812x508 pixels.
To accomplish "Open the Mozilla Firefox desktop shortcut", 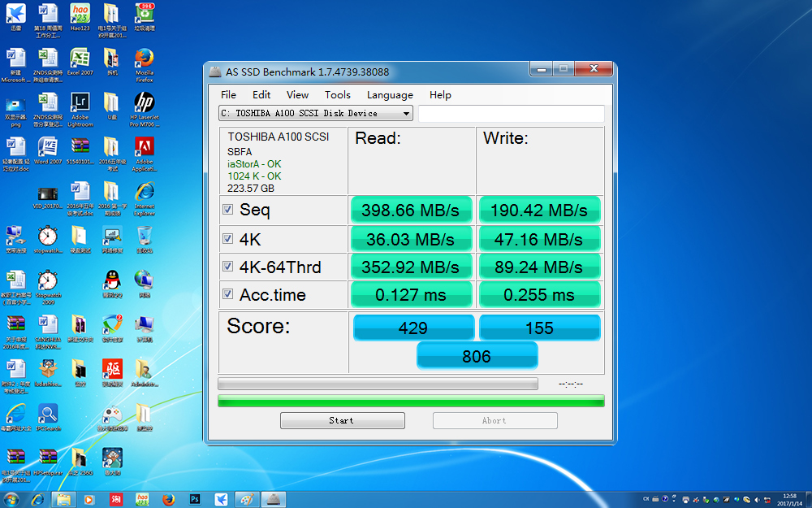I will [x=144, y=59].
